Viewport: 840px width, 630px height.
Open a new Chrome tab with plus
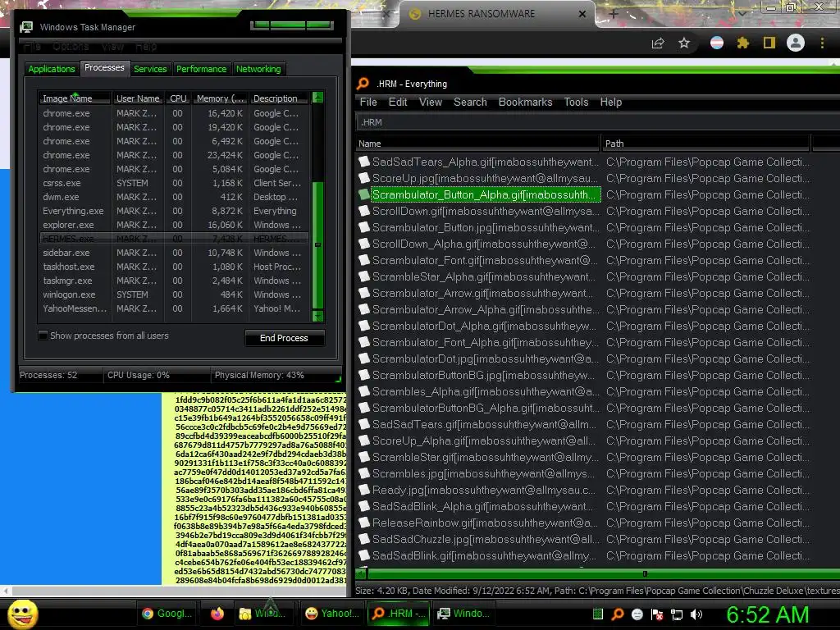tap(614, 14)
